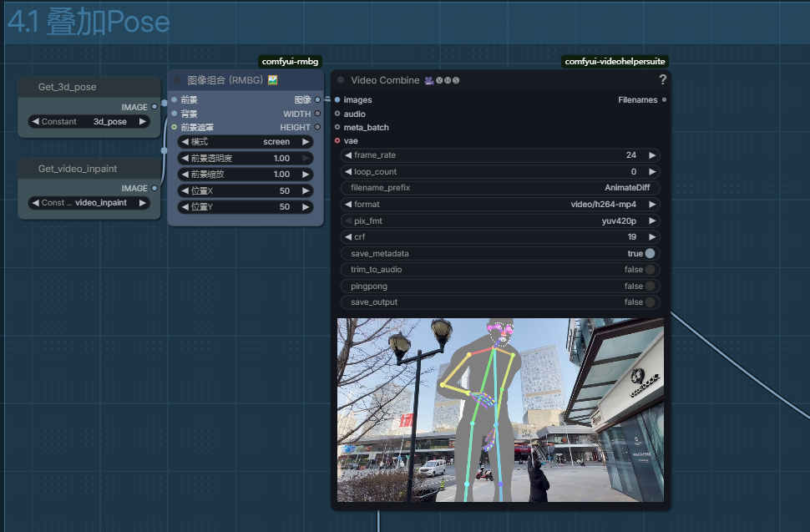Click the video preview thumbnail with pose skeleton
The image size is (810, 532).
(x=500, y=409)
